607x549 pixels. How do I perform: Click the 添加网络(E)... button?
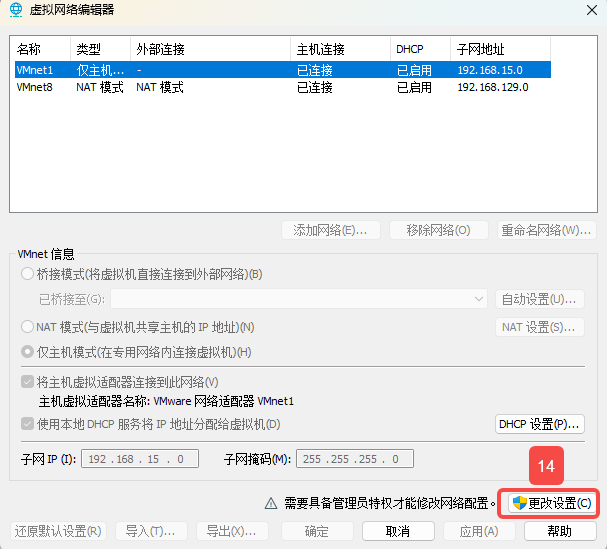pyautogui.click(x=331, y=230)
